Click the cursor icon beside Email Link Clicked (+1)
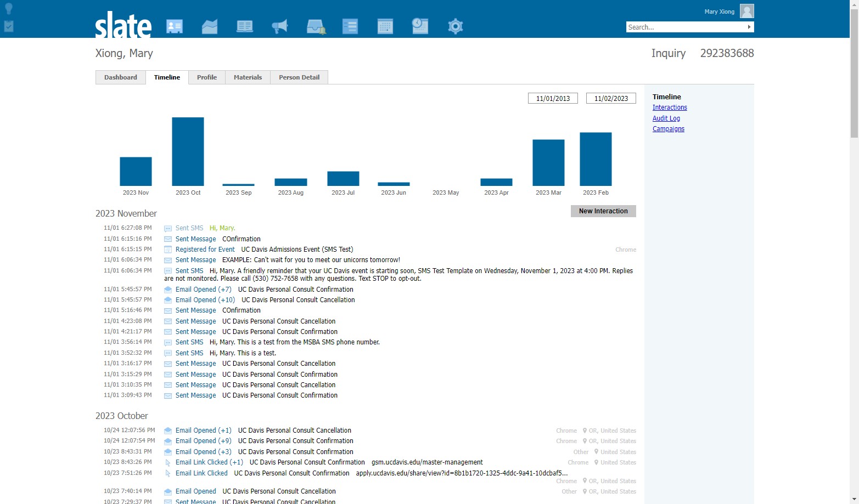 coord(168,462)
